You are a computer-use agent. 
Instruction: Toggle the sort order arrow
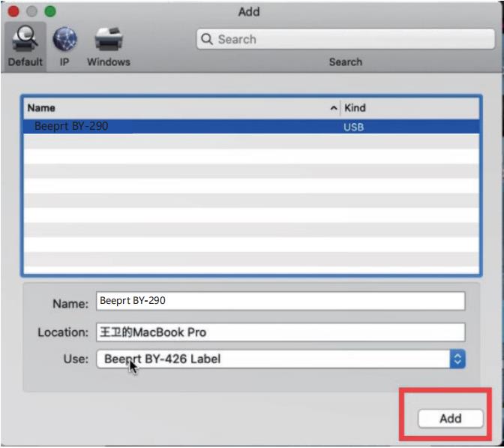[334, 108]
